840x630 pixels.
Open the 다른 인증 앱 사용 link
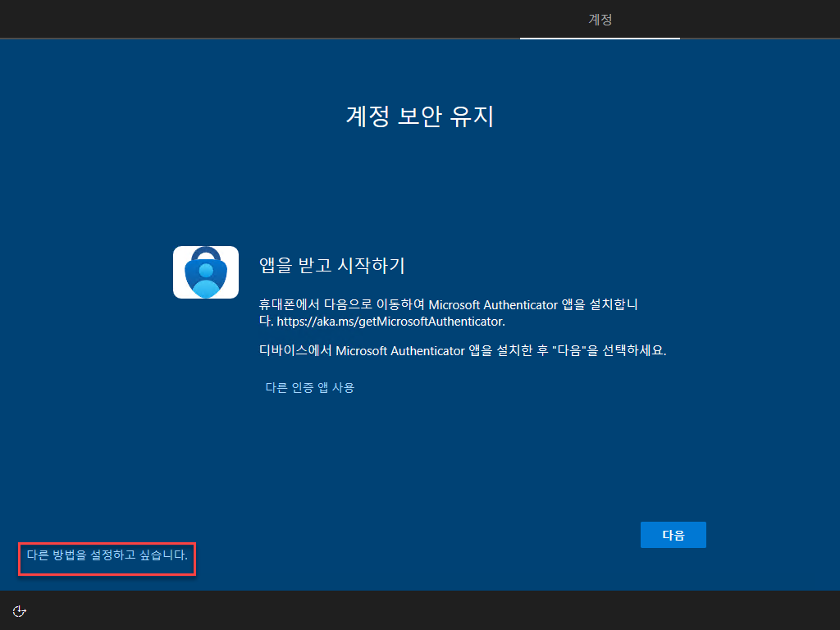[309, 387]
